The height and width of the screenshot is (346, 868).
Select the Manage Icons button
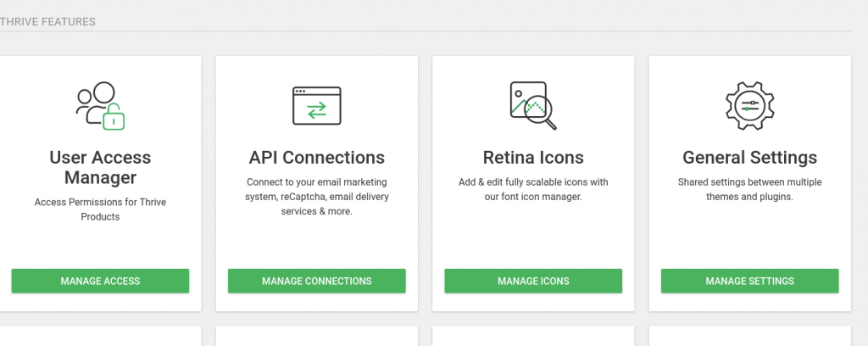[533, 281]
